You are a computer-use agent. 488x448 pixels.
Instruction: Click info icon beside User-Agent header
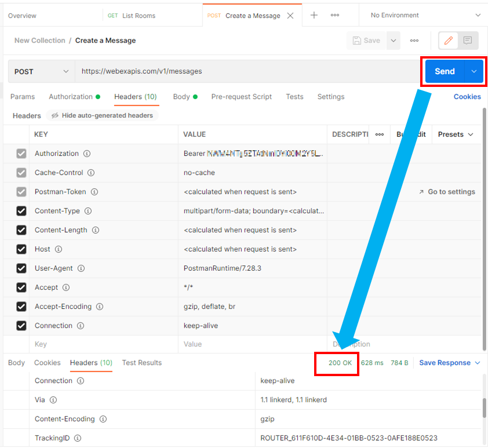(x=81, y=268)
